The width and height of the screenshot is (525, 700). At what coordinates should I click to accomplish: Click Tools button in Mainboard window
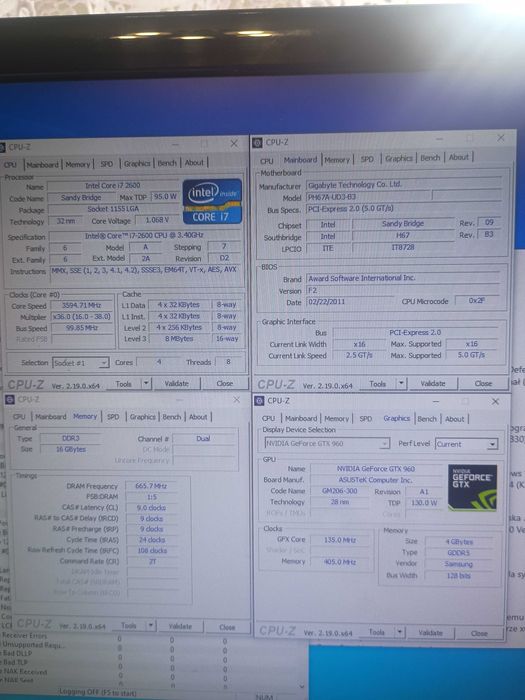click(x=378, y=383)
